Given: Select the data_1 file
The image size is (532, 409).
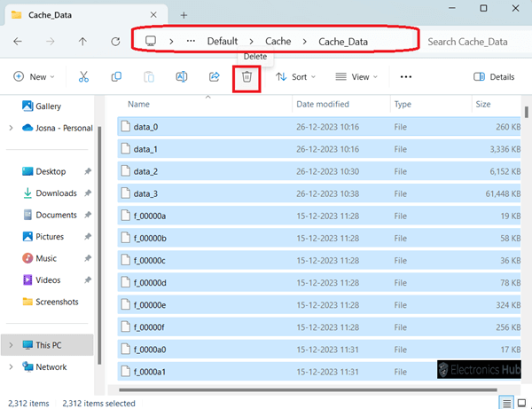Looking at the screenshot, I should 319,149.
